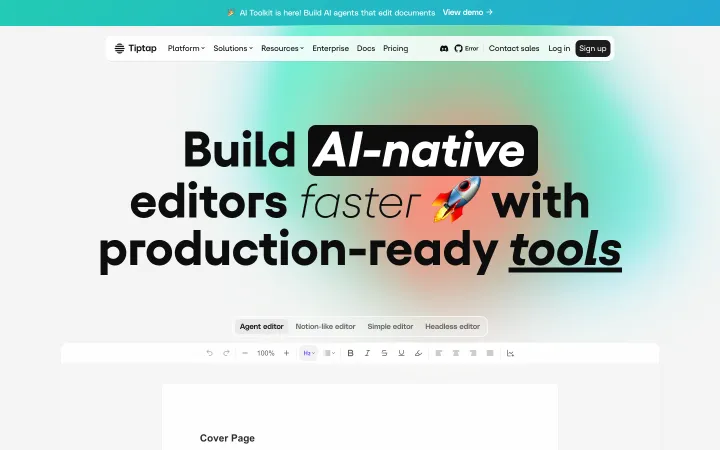The image size is (720, 450).
Task: Expand the Solutions menu
Action: [233, 48]
